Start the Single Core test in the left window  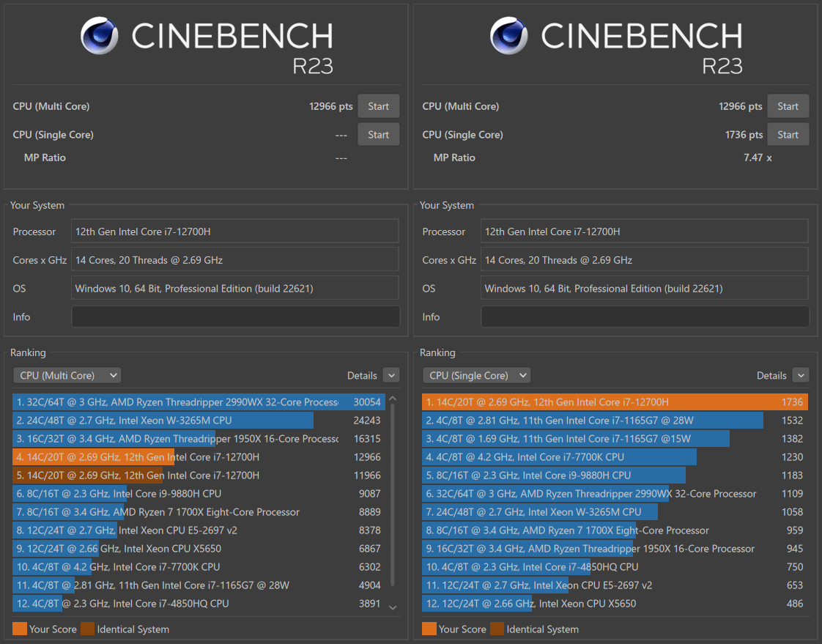[379, 134]
